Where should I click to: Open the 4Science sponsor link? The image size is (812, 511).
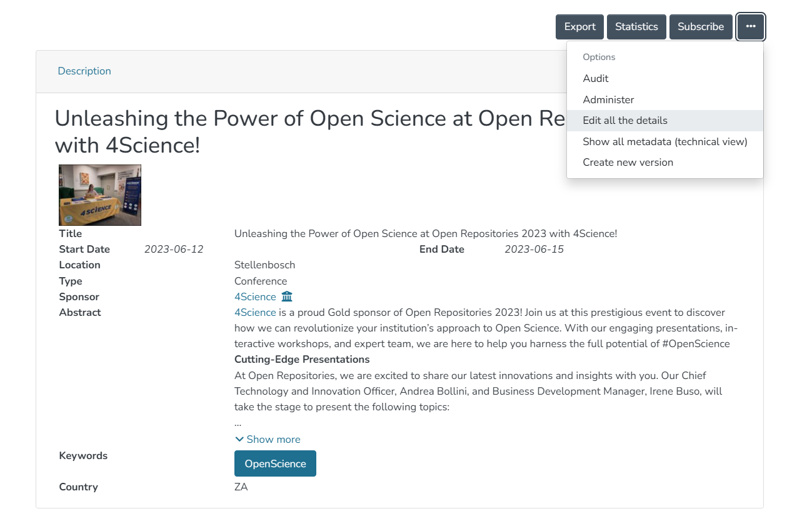click(x=255, y=296)
